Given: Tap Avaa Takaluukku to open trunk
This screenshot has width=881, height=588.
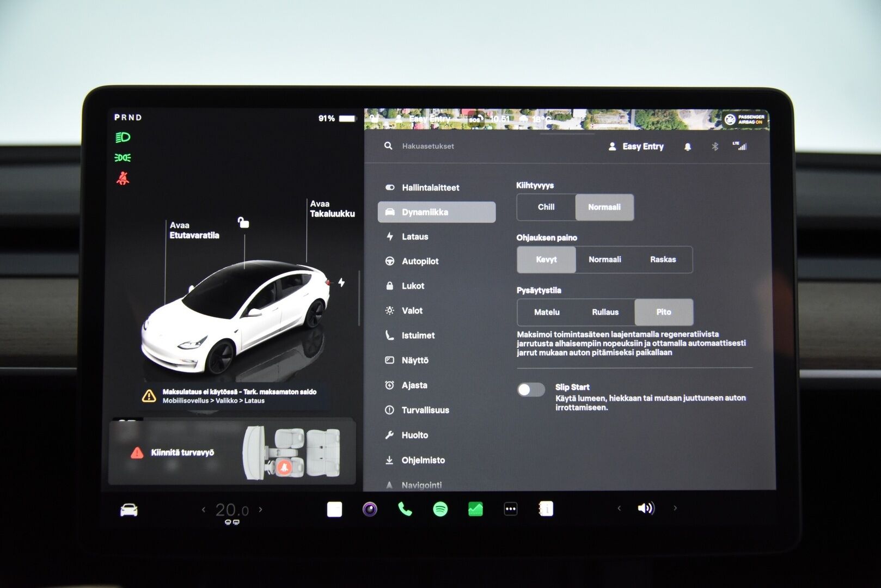Looking at the screenshot, I should pos(332,209).
